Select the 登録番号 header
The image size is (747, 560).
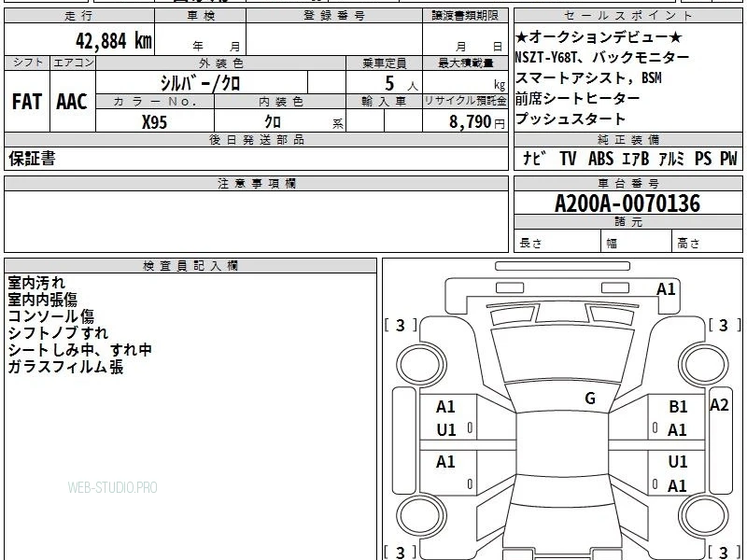click(x=334, y=16)
